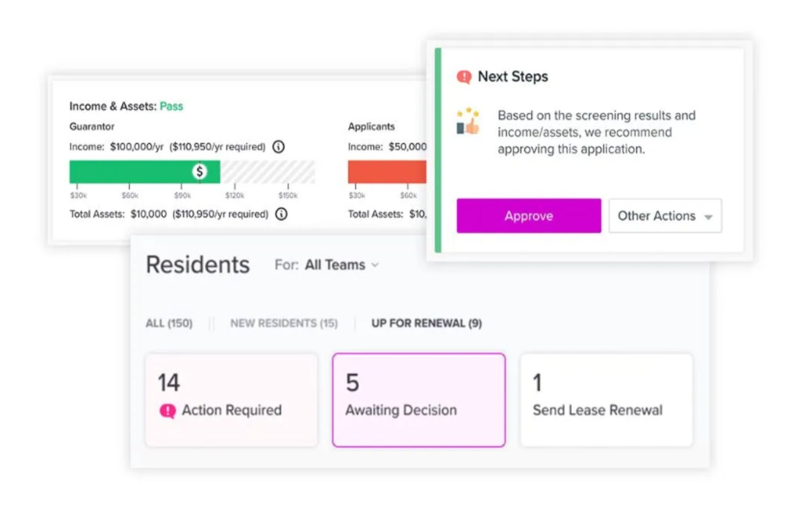Click the pink alert icon in Action Required
This screenshot has height=522, width=812.
click(x=168, y=411)
